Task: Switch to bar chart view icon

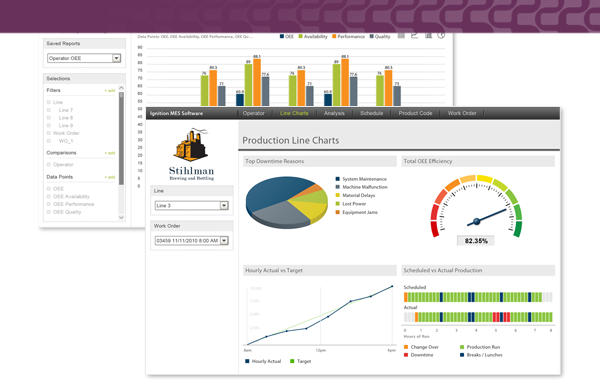Action: click(x=429, y=36)
